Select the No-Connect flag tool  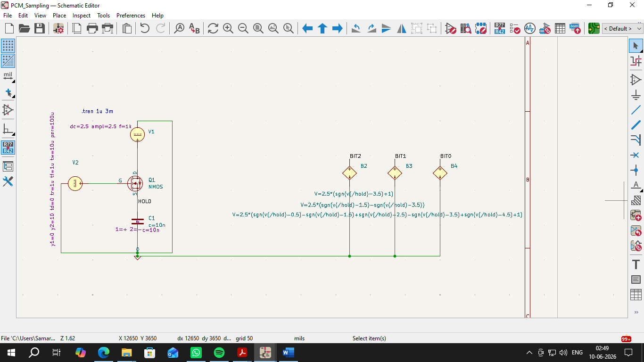pyautogui.click(x=636, y=155)
